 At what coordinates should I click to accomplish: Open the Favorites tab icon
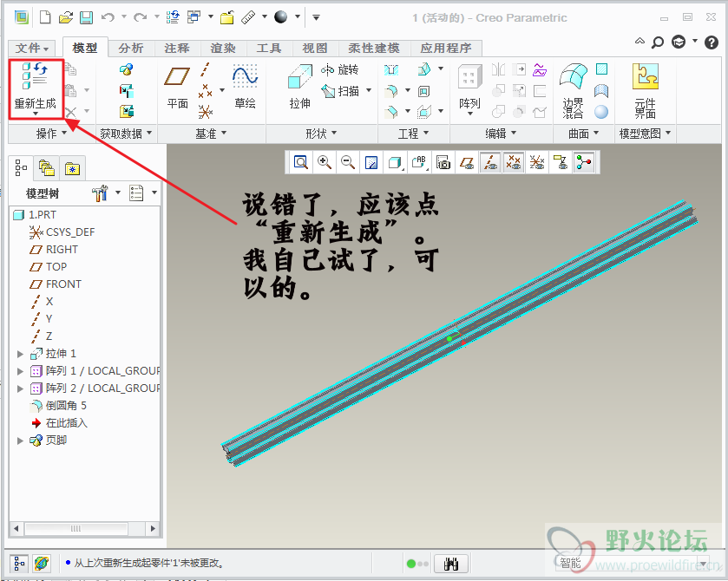click(x=72, y=169)
